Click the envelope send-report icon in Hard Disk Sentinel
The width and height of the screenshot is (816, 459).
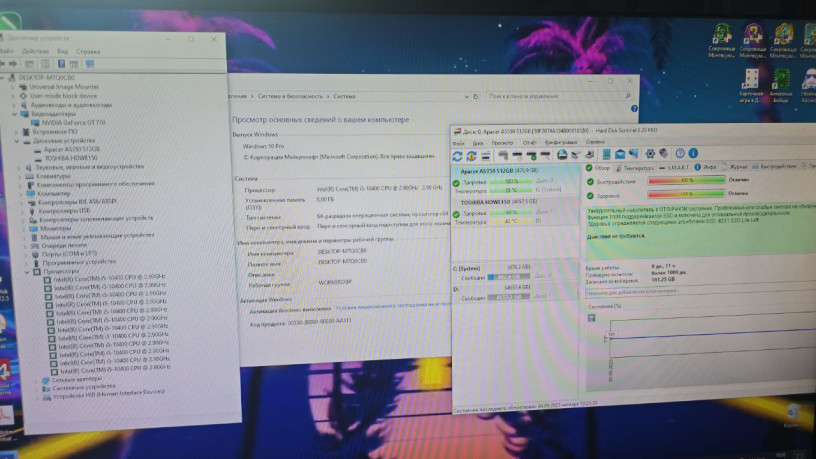(620, 154)
